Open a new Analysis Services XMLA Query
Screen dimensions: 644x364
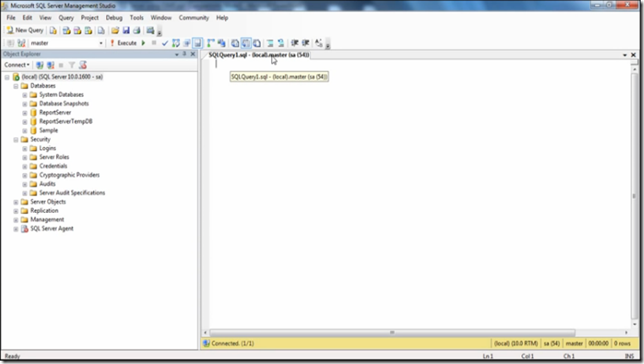coord(88,31)
